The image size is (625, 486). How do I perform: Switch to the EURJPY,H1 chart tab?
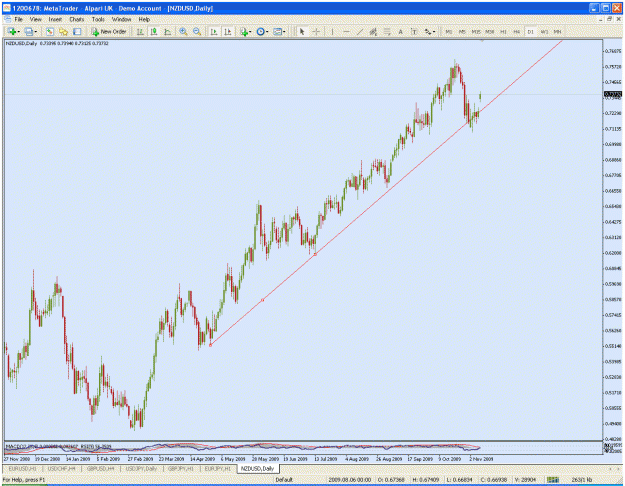pos(217,469)
